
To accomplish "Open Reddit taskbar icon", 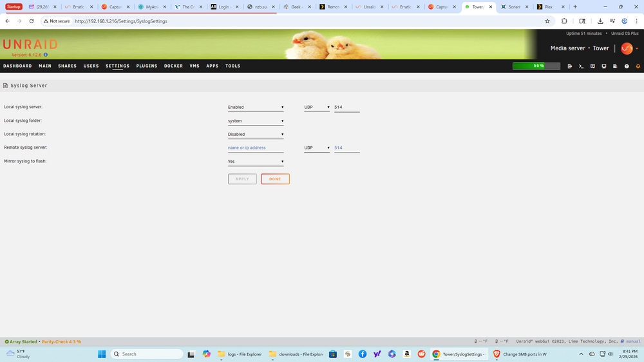I will [x=421, y=354].
